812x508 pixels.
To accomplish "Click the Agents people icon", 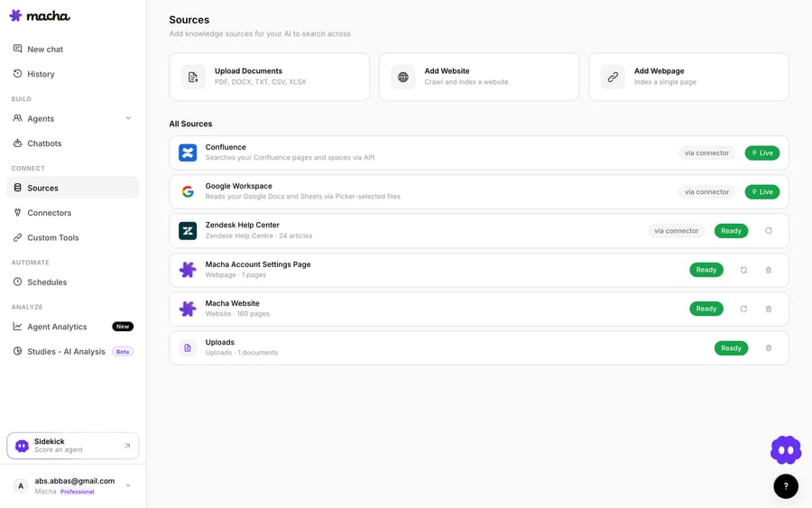I will [18, 118].
